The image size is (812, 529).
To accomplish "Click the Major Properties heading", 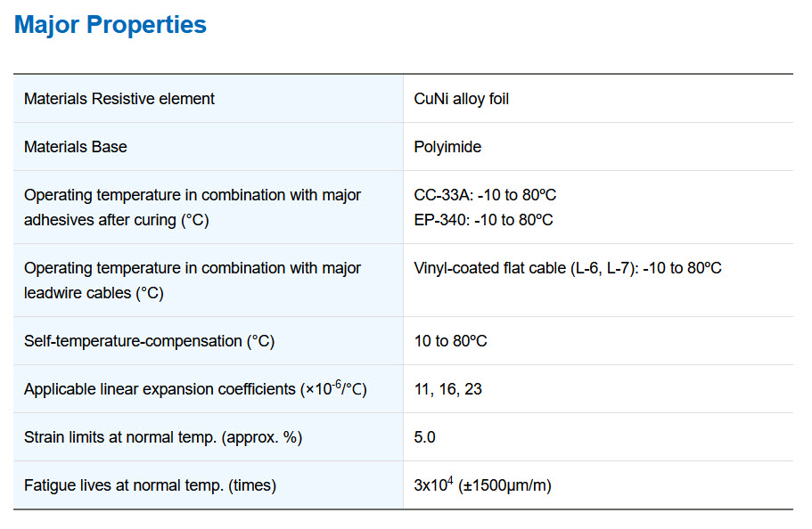I will 111,25.
